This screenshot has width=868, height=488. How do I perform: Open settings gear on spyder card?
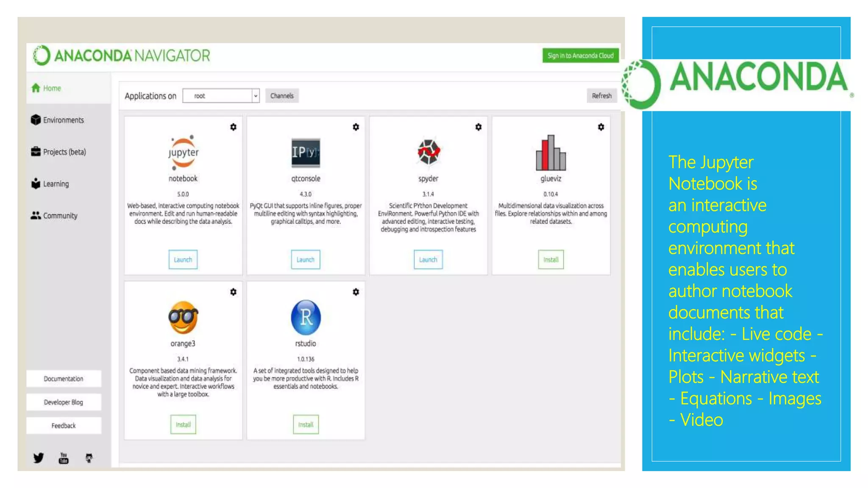479,127
